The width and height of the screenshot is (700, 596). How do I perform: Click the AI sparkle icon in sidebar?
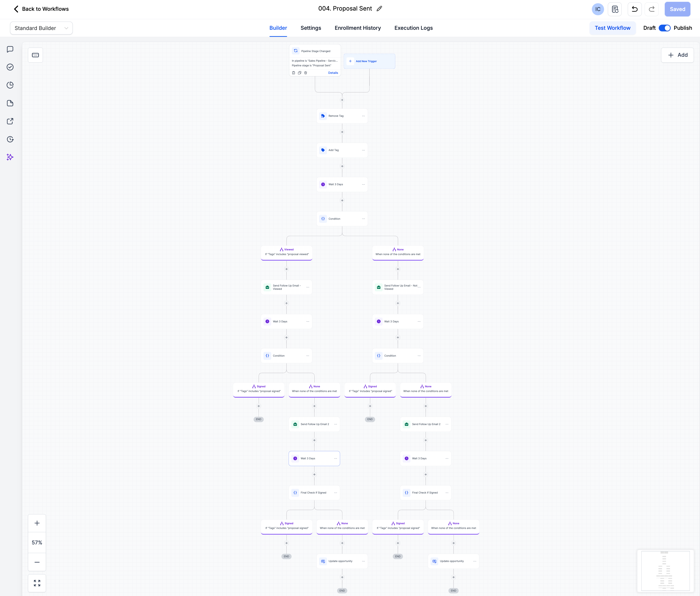pos(10,157)
